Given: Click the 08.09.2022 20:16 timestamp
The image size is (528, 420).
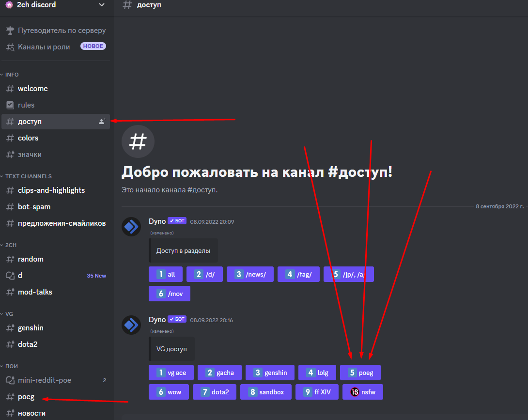Looking at the screenshot, I should [x=212, y=320].
